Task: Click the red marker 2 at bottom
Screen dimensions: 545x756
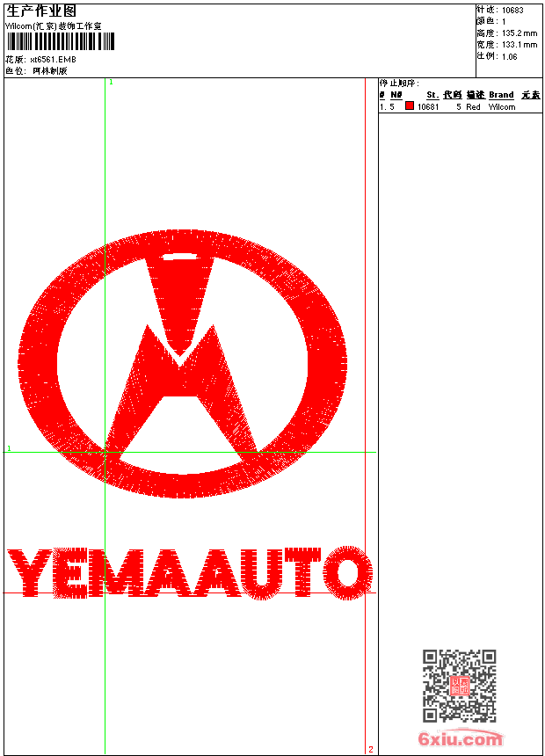Action: 370,749
